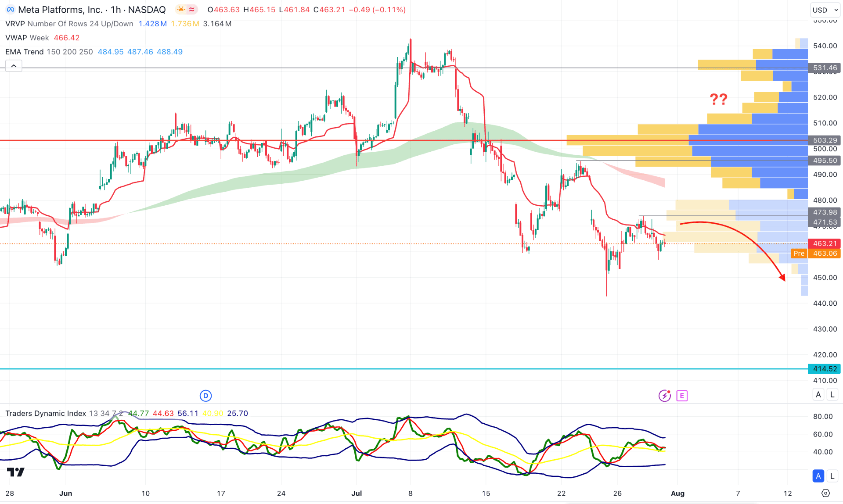Click the Jun date on time axis
The image size is (843, 504).
coord(65,493)
